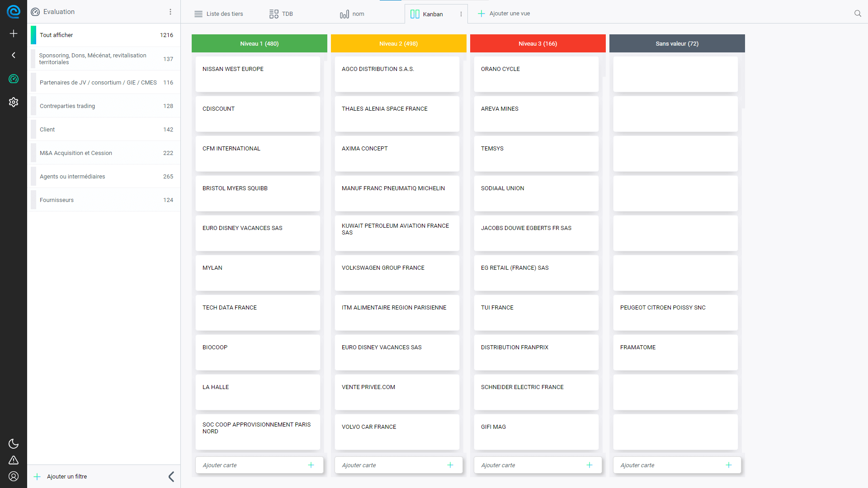This screenshot has height=488, width=868.
Task: Open the CDISCOUNT card
Action: [258, 114]
